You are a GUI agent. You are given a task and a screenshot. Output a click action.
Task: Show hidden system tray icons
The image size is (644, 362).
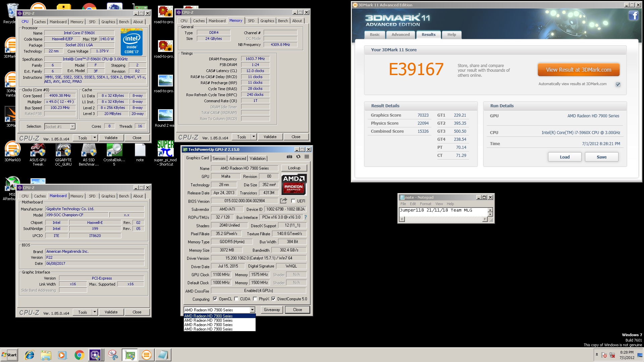pyautogui.click(x=597, y=355)
